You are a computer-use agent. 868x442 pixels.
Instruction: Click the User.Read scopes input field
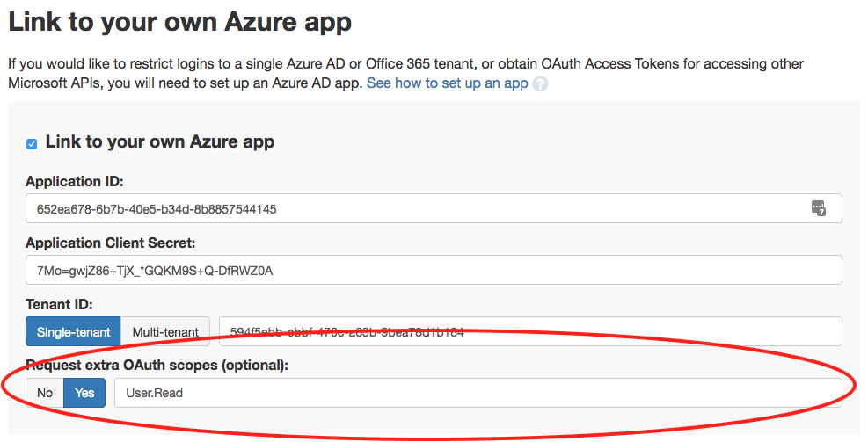[x=478, y=393]
